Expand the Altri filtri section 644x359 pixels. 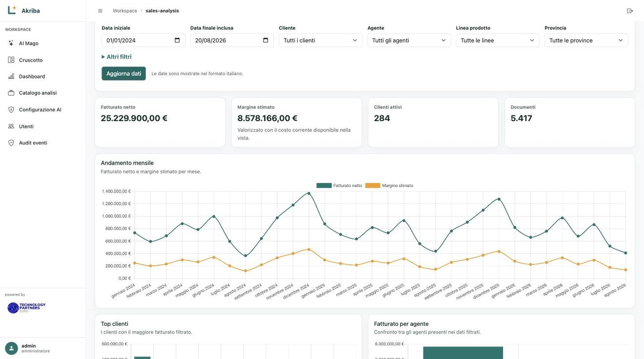click(x=117, y=57)
